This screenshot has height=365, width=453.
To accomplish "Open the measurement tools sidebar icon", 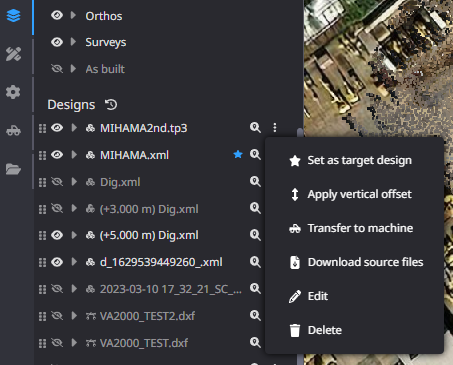I will [x=13, y=54].
